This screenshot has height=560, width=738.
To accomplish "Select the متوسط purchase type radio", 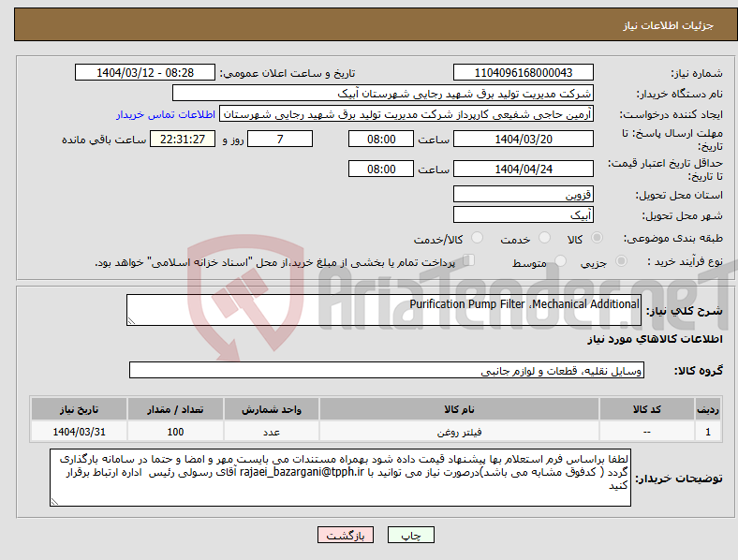I will (561, 260).
